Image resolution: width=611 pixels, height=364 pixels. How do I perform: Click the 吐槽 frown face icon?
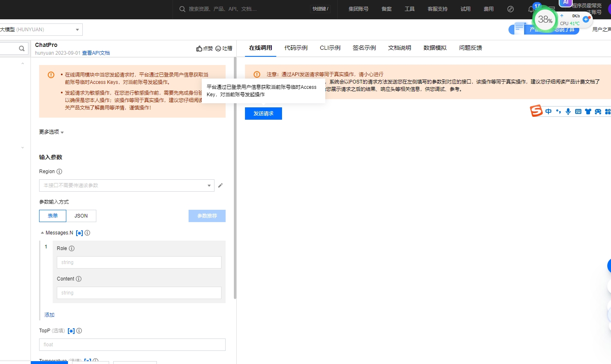218,49
